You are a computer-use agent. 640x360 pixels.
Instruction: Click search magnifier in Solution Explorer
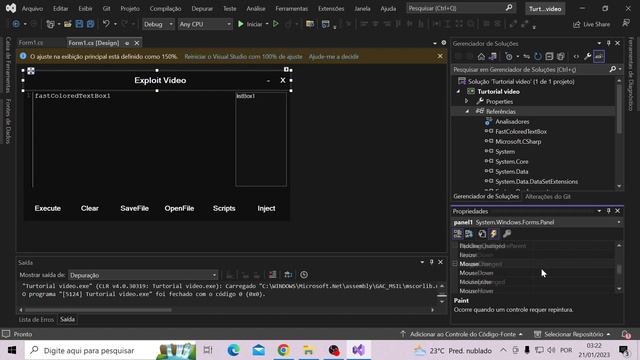coord(613,69)
